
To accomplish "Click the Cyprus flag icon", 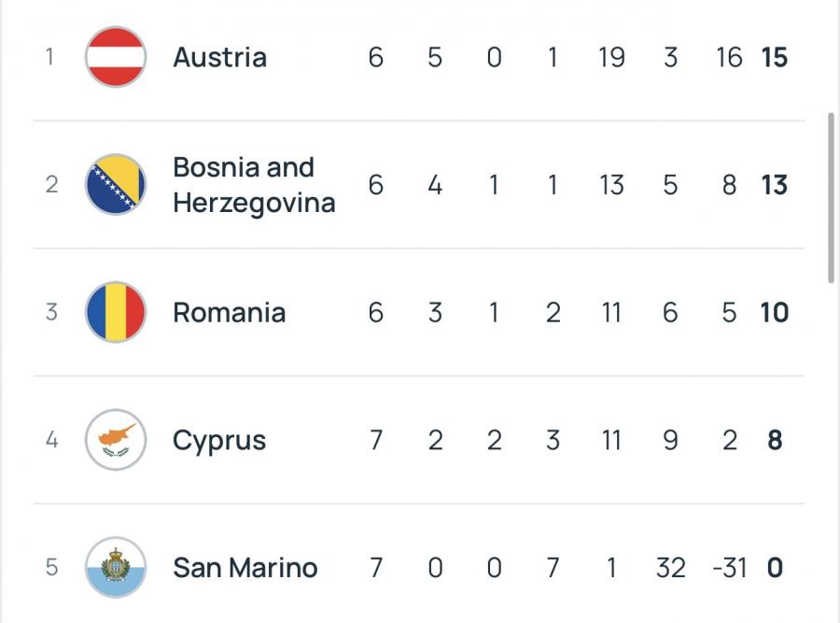I will [x=116, y=440].
